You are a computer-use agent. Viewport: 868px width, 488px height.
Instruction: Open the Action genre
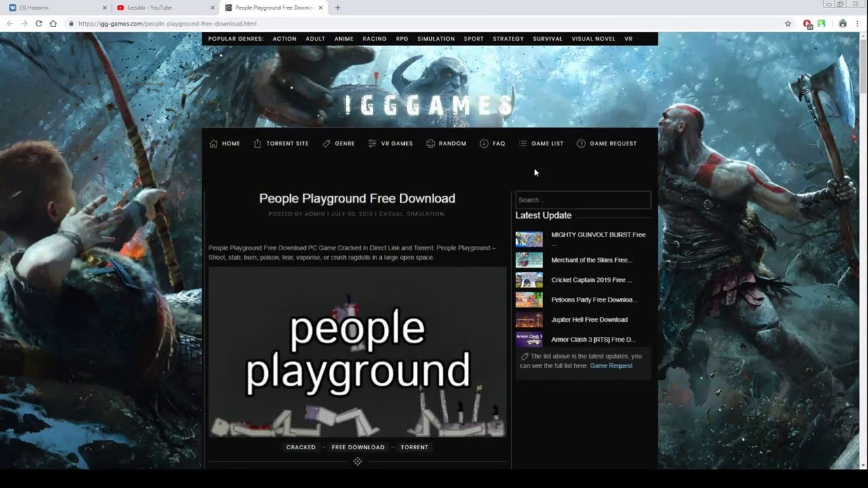pos(284,39)
